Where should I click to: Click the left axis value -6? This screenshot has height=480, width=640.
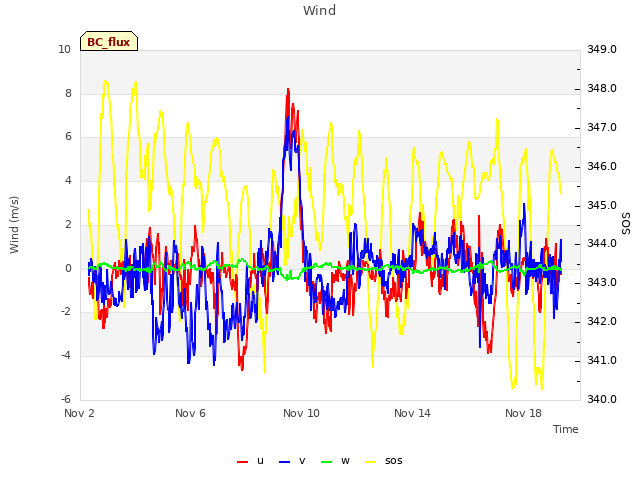[66, 399]
